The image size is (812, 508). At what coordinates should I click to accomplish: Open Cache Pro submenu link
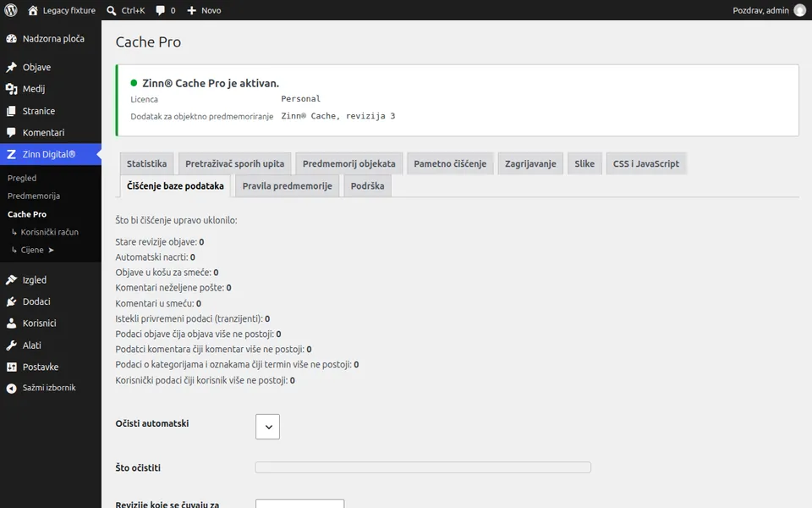27,214
